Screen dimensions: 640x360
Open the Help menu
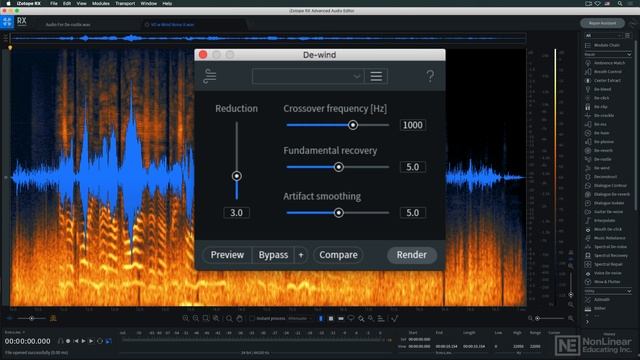[167, 3]
